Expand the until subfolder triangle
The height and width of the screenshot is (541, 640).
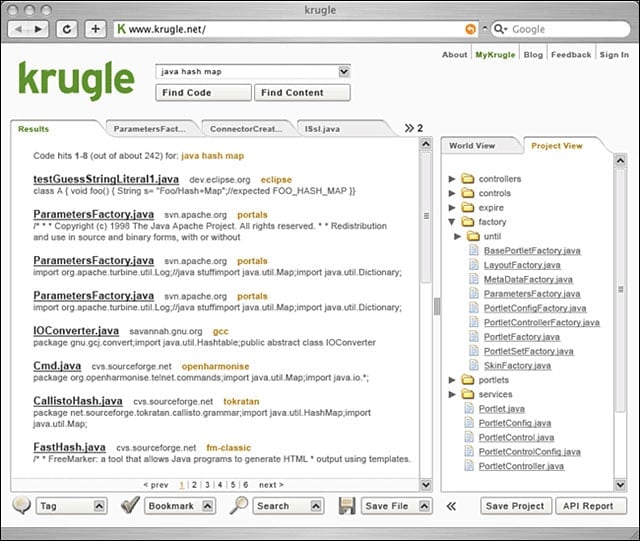click(x=458, y=236)
